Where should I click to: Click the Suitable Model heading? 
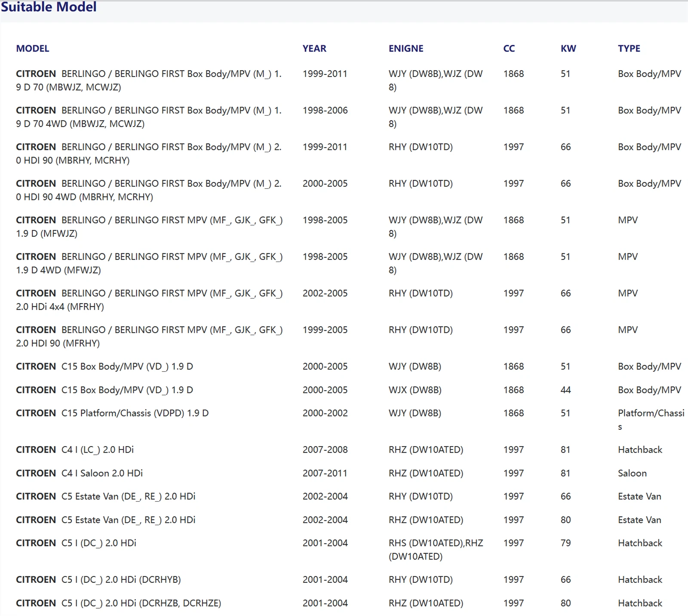[x=49, y=7]
